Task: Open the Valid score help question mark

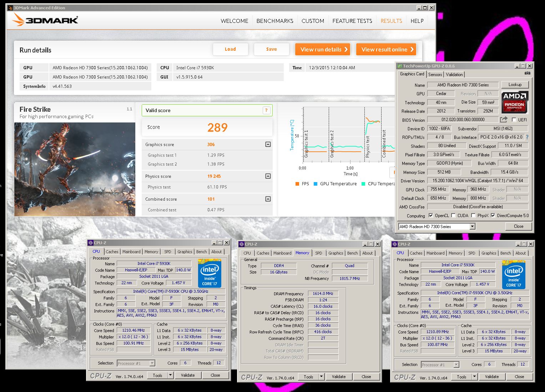Action: (x=266, y=110)
